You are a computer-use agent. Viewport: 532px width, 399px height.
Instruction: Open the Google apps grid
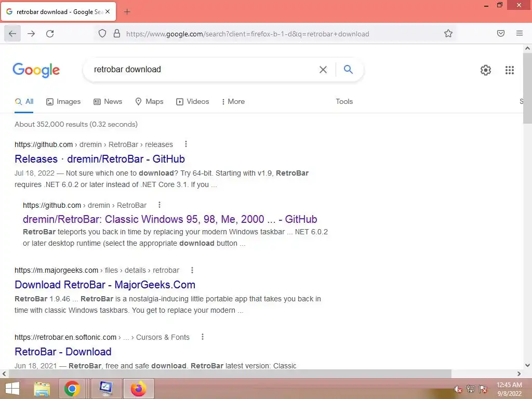tap(509, 70)
